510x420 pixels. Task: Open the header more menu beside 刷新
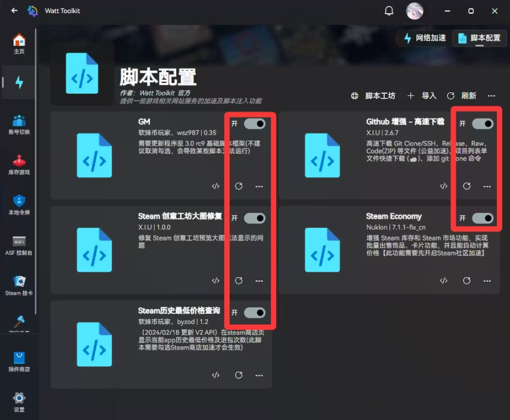[492, 96]
